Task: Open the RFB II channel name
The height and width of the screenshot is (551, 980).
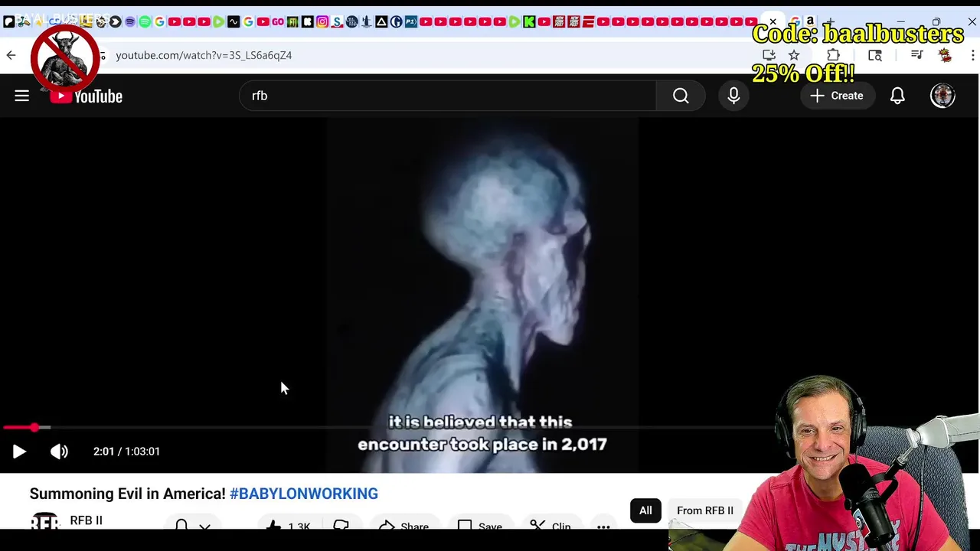Action: click(86, 520)
